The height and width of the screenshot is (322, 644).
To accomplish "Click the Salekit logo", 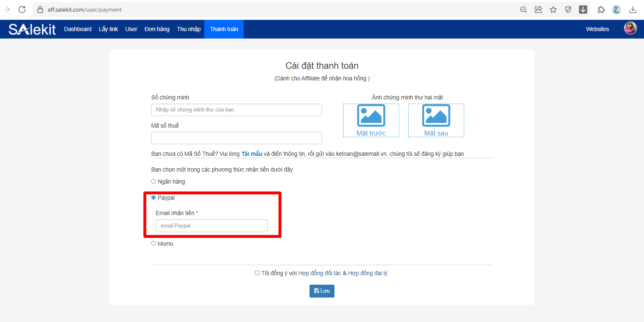I will coord(32,29).
